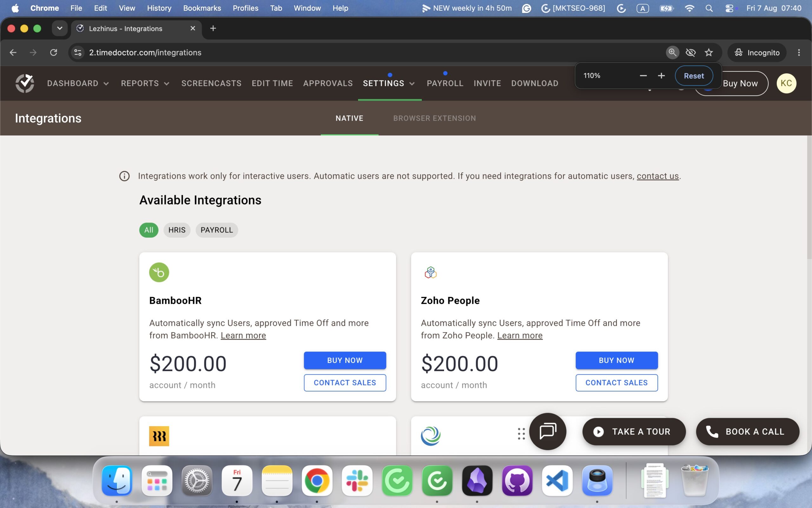The height and width of the screenshot is (508, 812).
Task: Open Visual Studio Code from dock
Action: (557, 480)
